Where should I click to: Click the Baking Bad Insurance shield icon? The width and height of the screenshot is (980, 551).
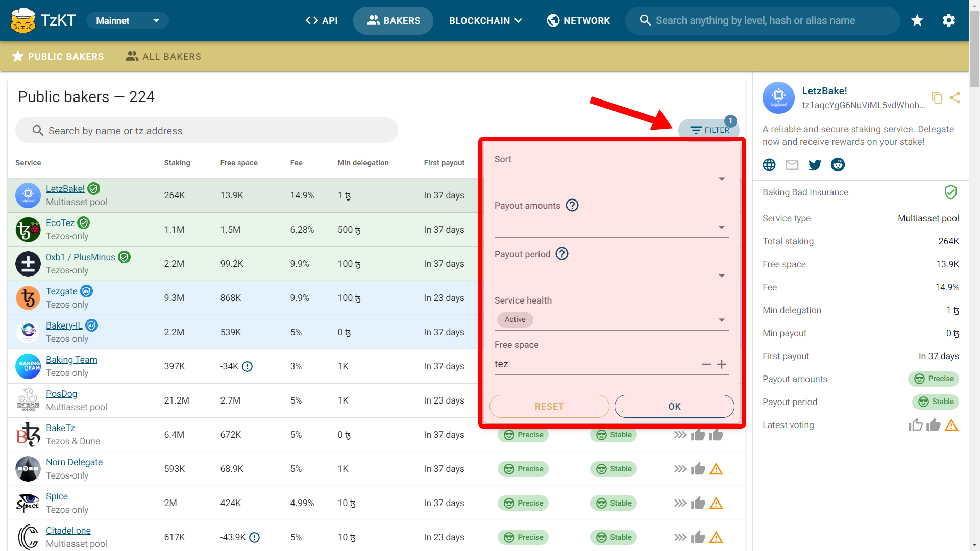(952, 192)
